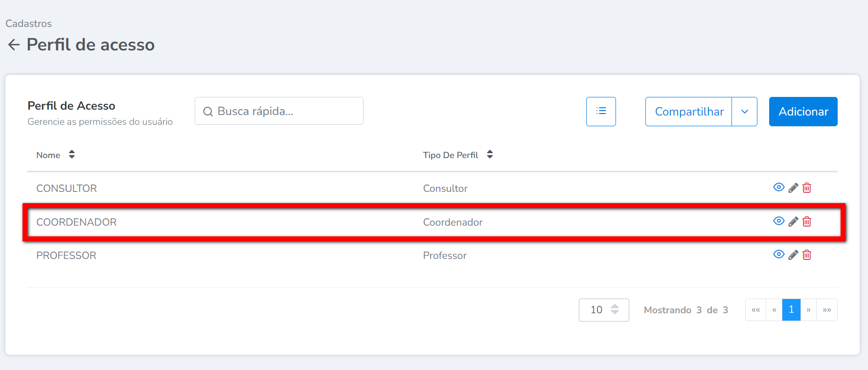Screen dimensions: 868x370
Task: Delete the COORDENADOR profile
Action: 807,222
